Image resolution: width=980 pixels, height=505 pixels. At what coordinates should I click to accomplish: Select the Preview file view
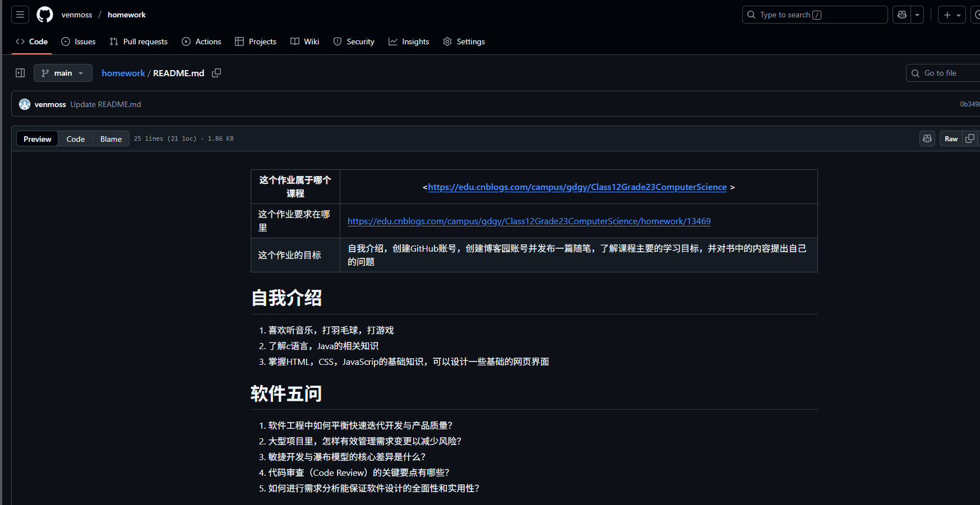tap(38, 139)
